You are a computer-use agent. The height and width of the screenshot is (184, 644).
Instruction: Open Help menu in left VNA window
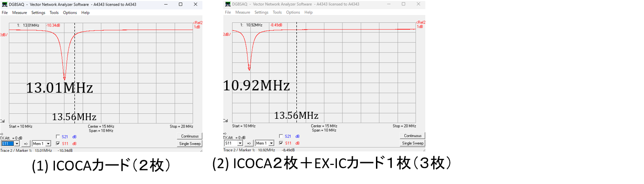coord(85,13)
